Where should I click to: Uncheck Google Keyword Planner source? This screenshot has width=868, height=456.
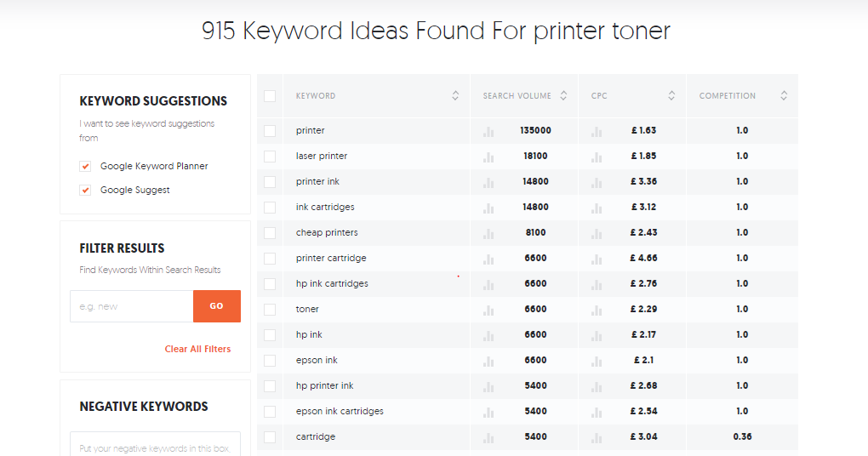tap(85, 166)
